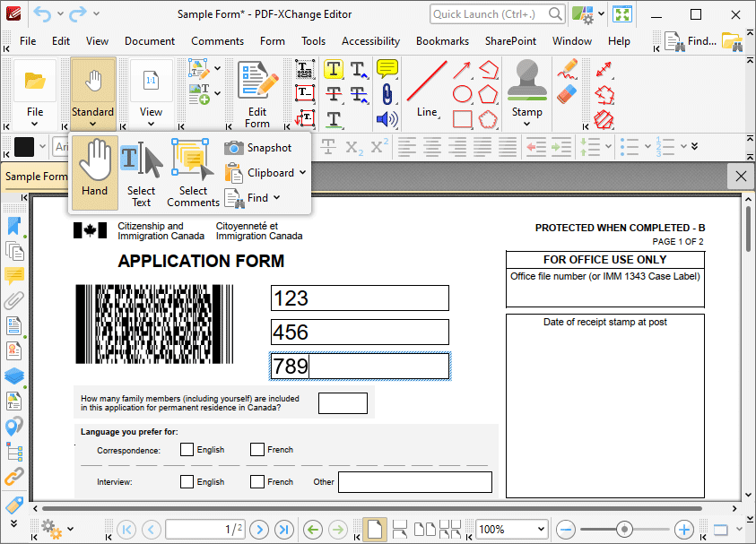This screenshot has height=544, width=756.
Task: Open the Bookmarks pane in sidebar
Action: pyautogui.click(x=14, y=226)
